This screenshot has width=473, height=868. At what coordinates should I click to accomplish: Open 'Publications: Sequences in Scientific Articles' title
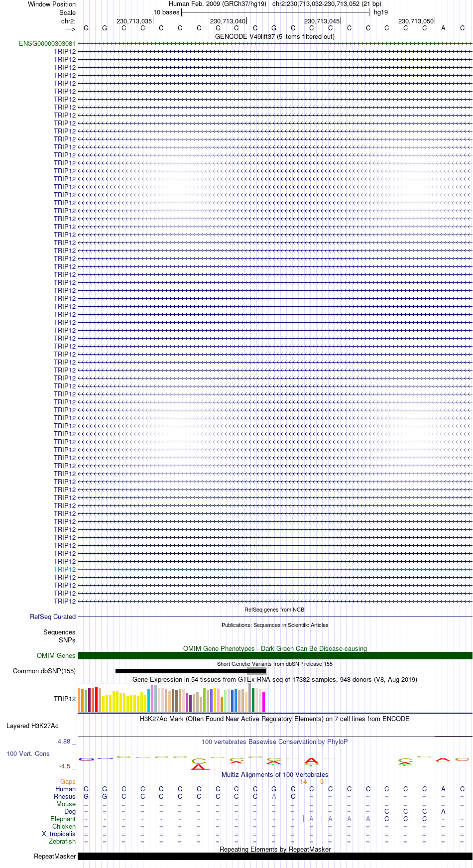click(275, 625)
